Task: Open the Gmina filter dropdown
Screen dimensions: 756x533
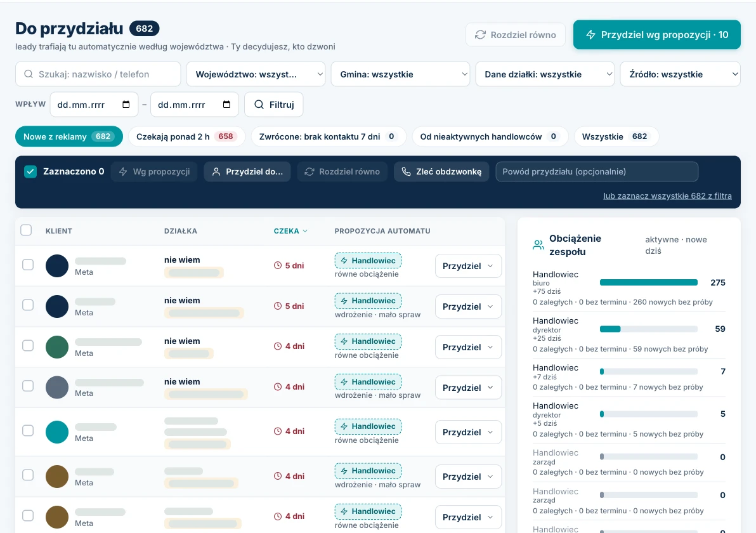Action: click(x=400, y=74)
